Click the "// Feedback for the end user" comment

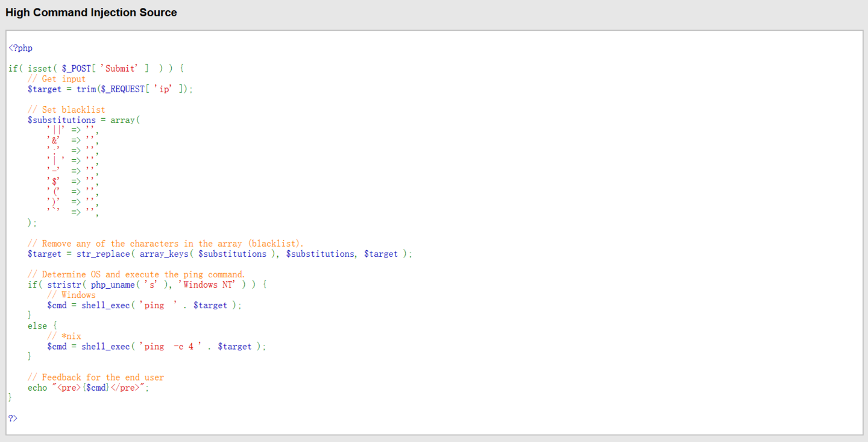(96, 377)
